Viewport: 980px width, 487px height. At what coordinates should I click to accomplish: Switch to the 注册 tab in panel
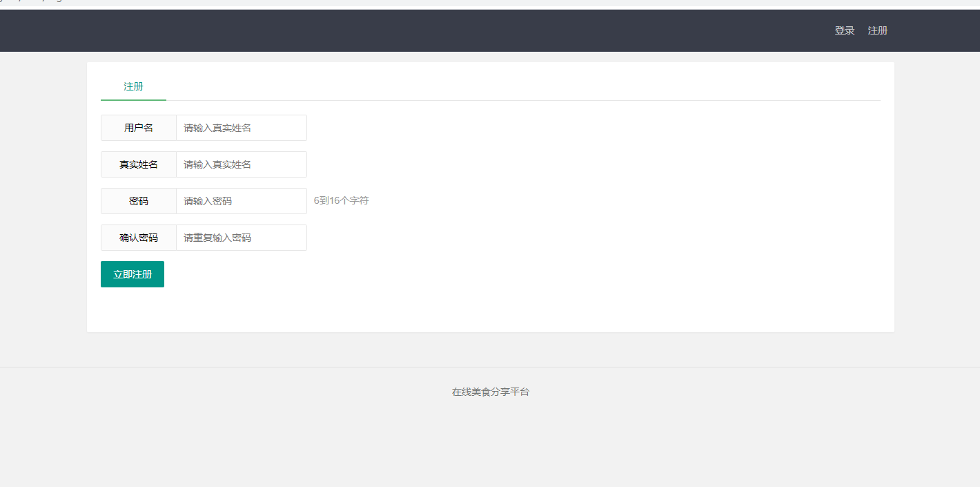pos(133,86)
